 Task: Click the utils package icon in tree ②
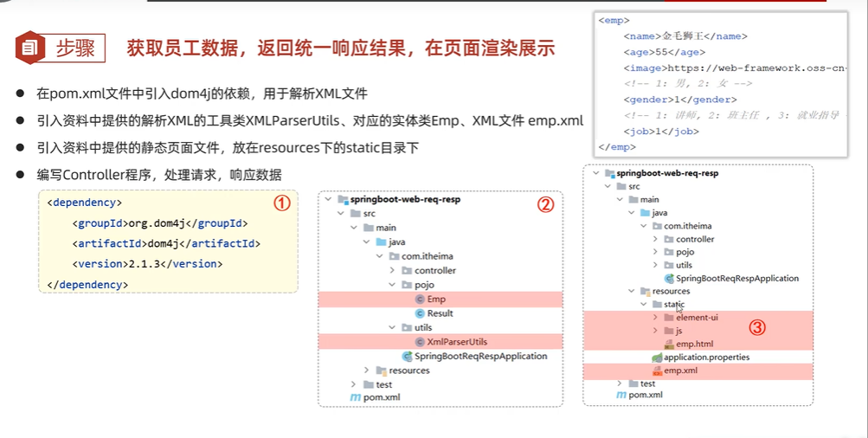tap(407, 328)
